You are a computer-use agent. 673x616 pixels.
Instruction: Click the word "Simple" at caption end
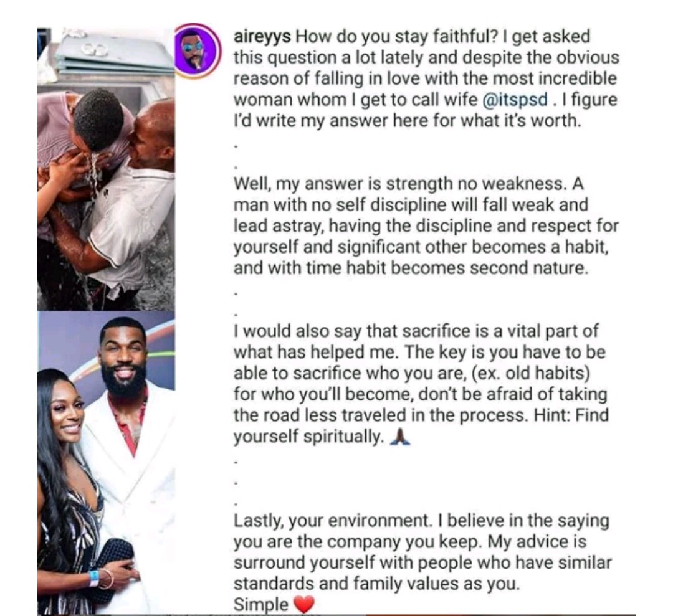click(x=261, y=605)
